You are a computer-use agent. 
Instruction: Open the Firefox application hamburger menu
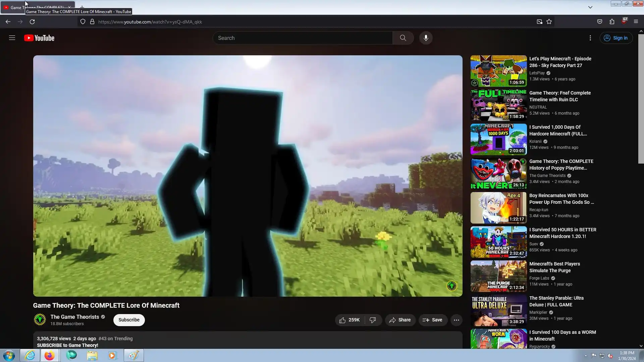[636, 22]
